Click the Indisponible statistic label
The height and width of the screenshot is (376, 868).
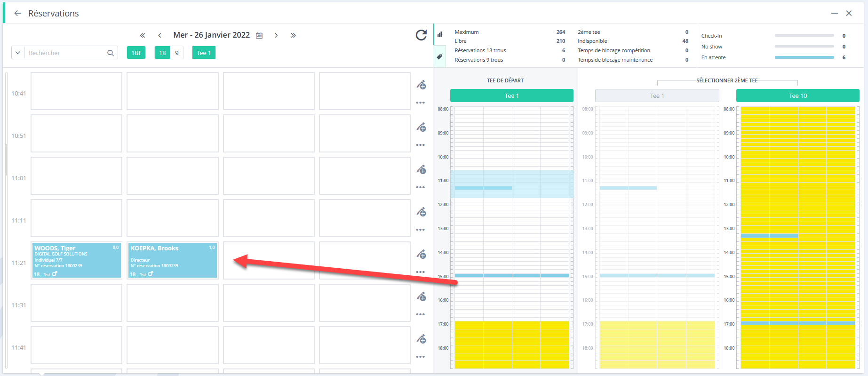pyautogui.click(x=592, y=41)
